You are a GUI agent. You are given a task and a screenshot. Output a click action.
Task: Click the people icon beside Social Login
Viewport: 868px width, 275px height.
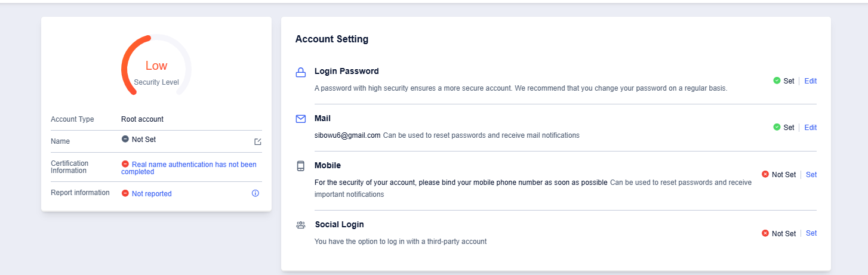(301, 225)
